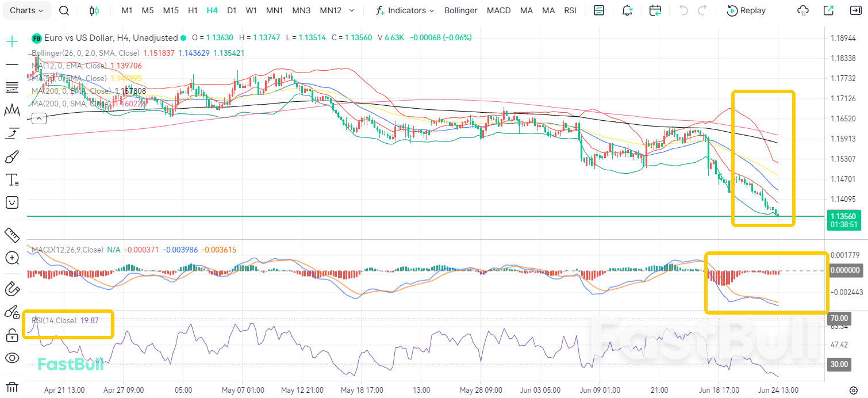Open the Fibonacci retracement tool

(x=12, y=87)
